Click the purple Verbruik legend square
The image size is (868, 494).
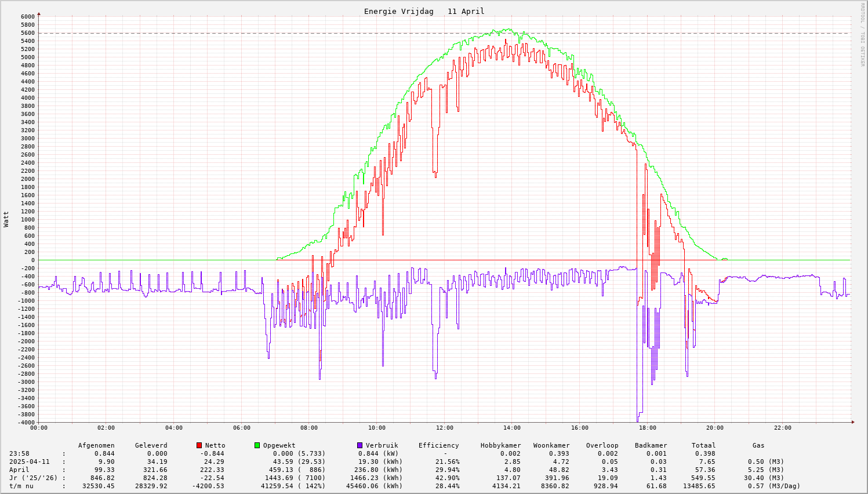pos(359,445)
